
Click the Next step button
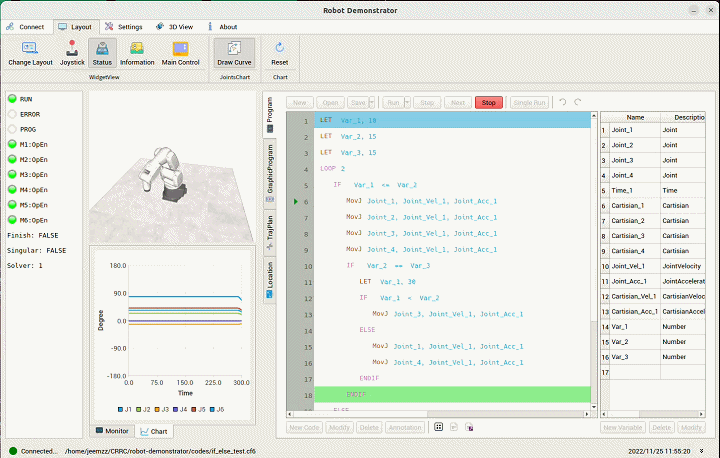458,102
